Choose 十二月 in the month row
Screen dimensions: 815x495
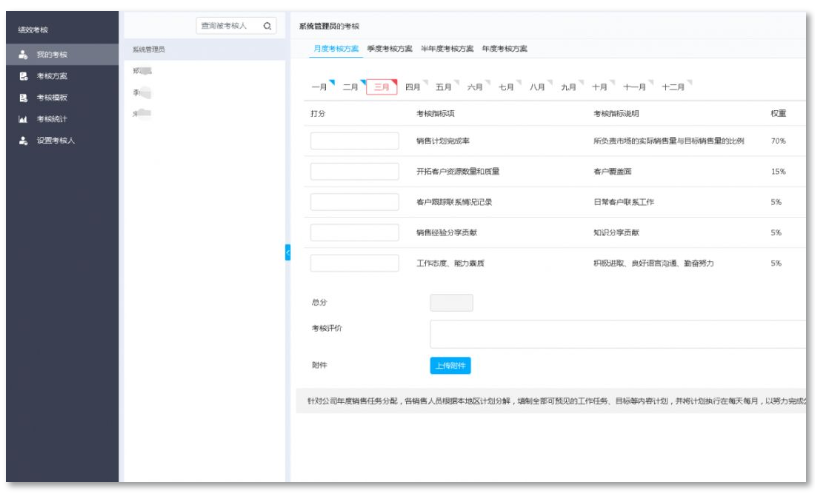(x=673, y=87)
